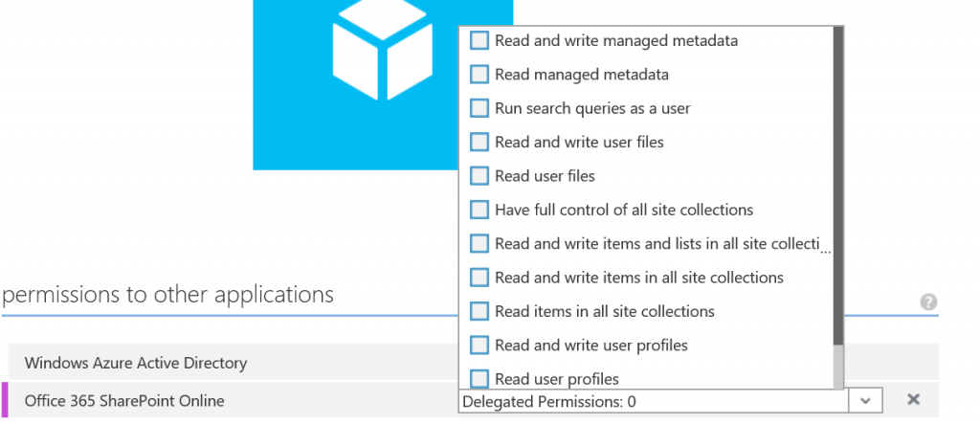Check Read and write items and lists permission

coord(479,244)
